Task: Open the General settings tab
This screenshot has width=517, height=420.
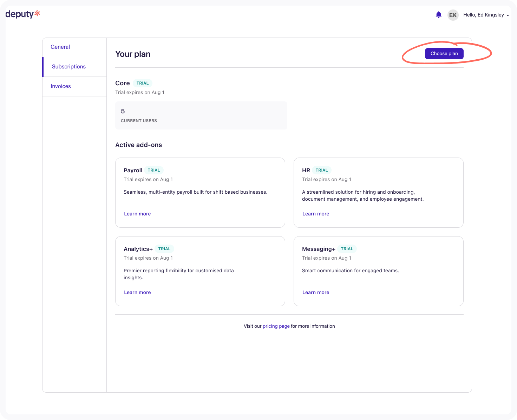Action: pyautogui.click(x=60, y=47)
